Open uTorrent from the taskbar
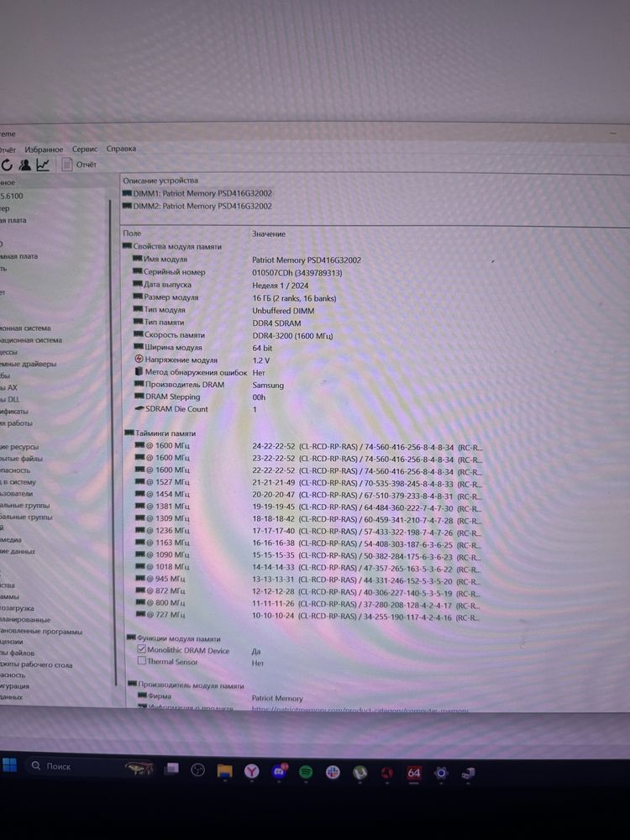630x840 pixels. point(360,773)
